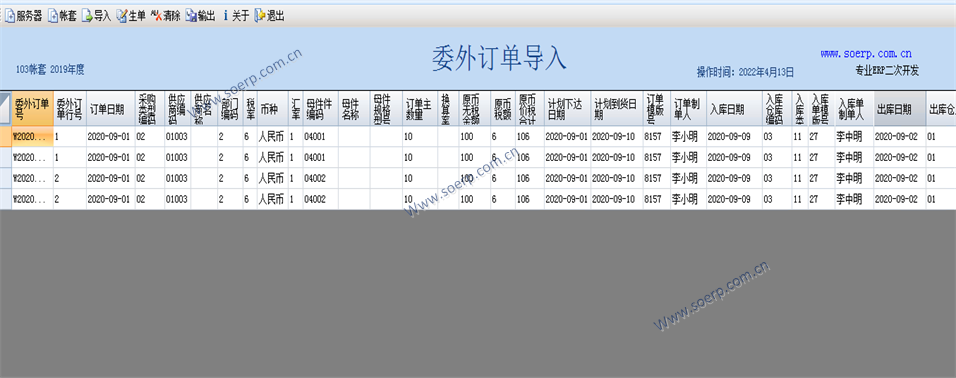This screenshot has width=956, height=378.
Task: Open the www.soerp.com.cn website link
Action: point(866,54)
